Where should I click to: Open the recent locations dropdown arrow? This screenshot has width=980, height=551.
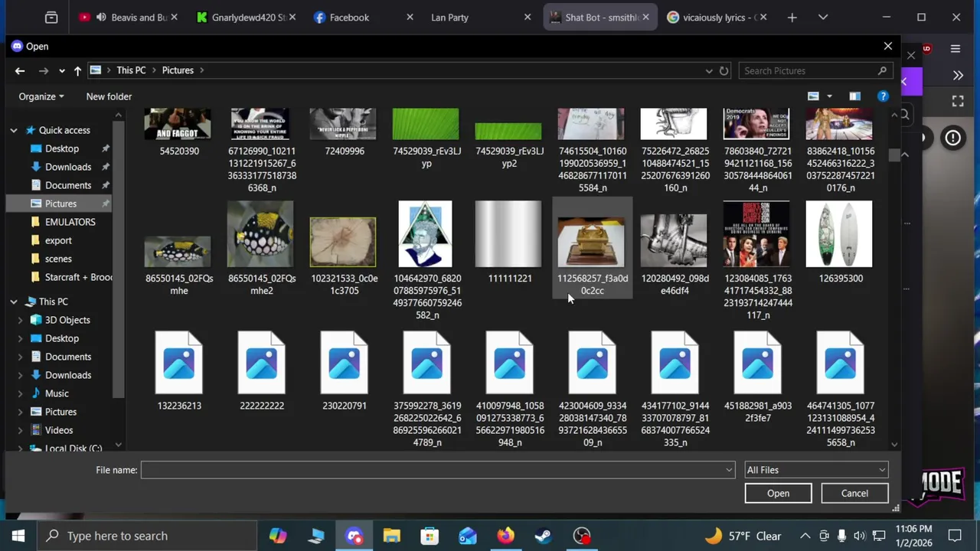(x=61, y=70)
